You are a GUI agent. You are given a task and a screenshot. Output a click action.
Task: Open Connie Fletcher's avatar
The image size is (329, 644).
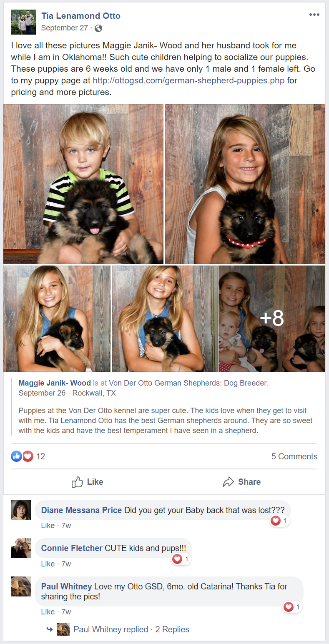(x=21, y=548)
